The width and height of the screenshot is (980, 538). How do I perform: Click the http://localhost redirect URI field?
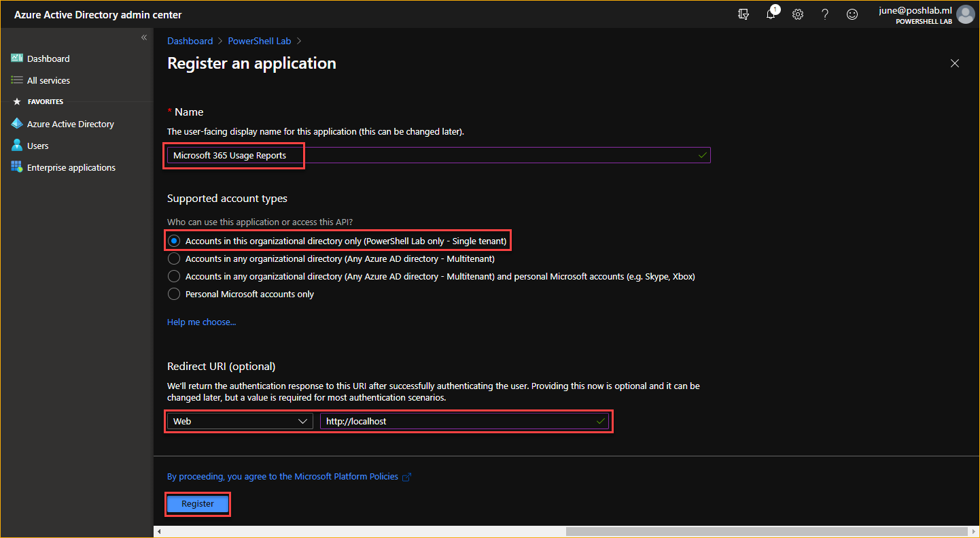(x=464, y=421)
